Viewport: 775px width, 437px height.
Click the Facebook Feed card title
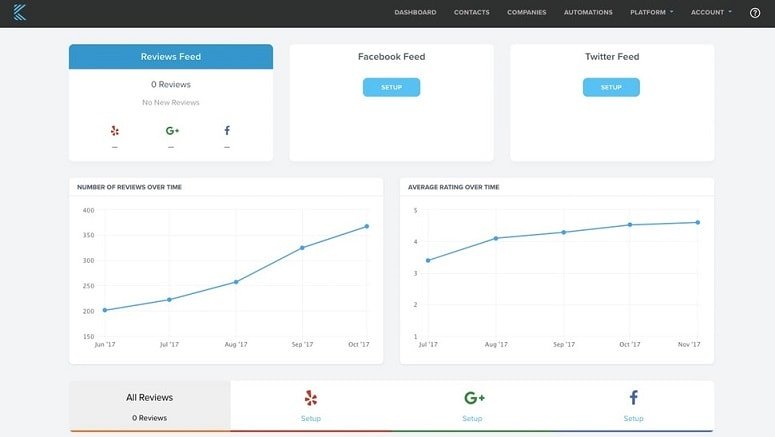tap(391, 56)
